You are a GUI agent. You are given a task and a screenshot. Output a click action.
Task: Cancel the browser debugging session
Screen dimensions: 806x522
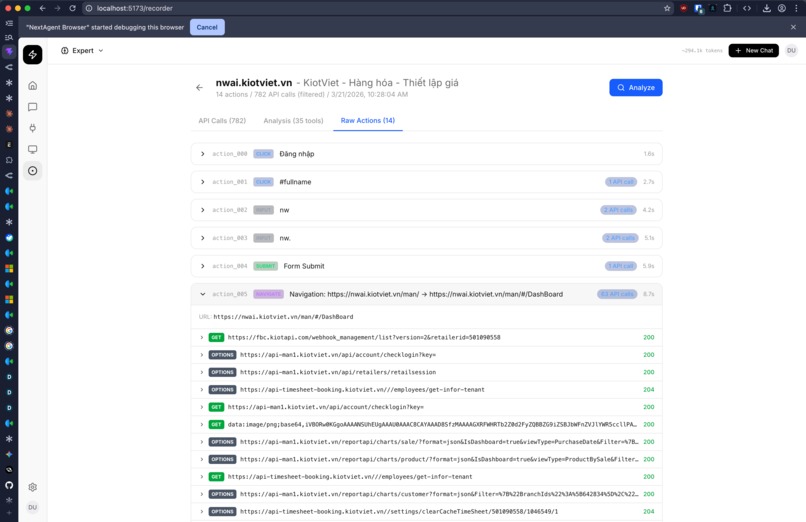(x=207, y=27)
